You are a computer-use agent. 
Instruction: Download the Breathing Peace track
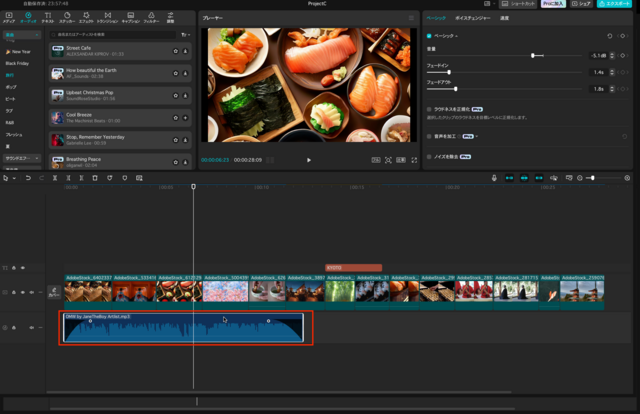(x=185, y=162)
